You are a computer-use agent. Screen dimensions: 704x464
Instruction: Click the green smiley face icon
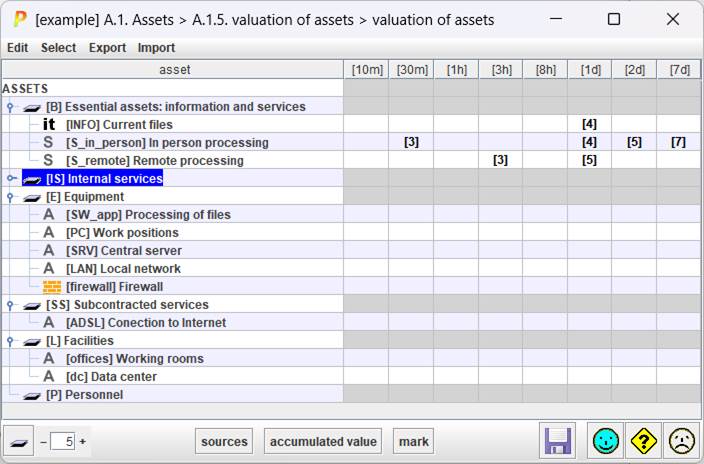pyautogui.click(x=605, y=441)
